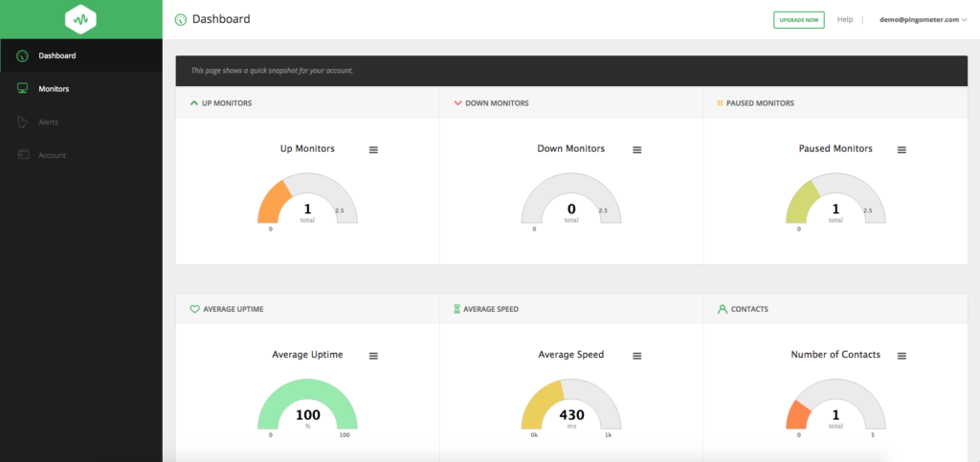The image size is (980, 462).
Task: Click the hourglass icon beside Average Speed
Action: (457, 310)
